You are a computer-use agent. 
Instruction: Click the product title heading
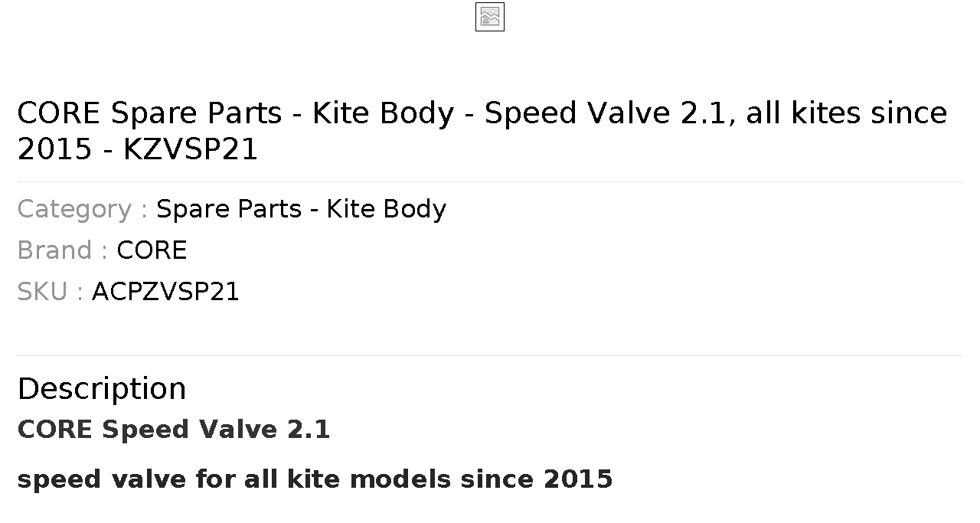[x=482, y=131]
